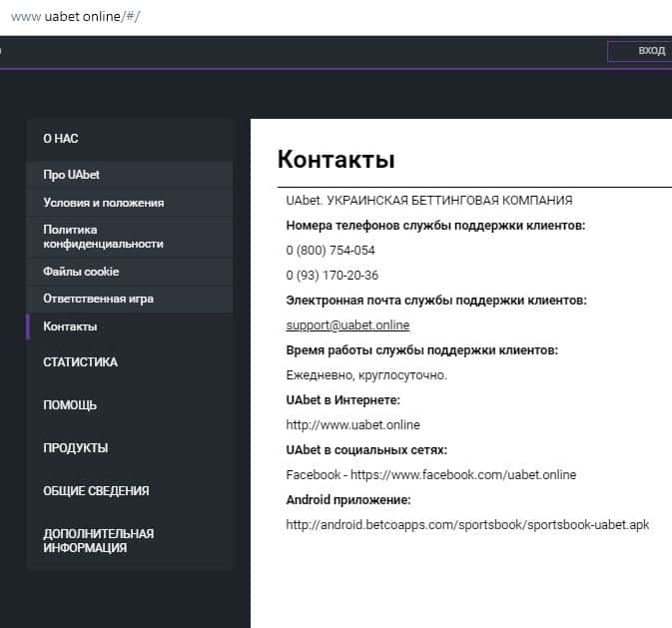This screenshot has width=672, height=628.
Task: Click 'Электронная почта службы поддержки клиентов' label
Action: (x=436, y=301)
